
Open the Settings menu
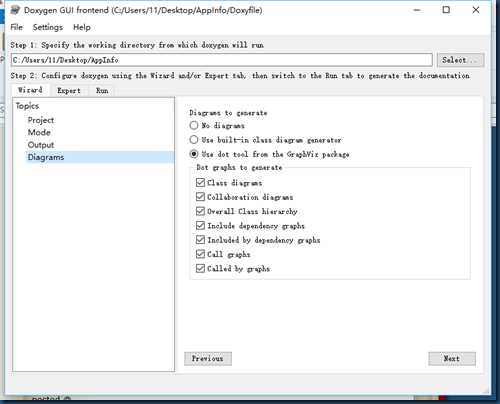[48, 27]
